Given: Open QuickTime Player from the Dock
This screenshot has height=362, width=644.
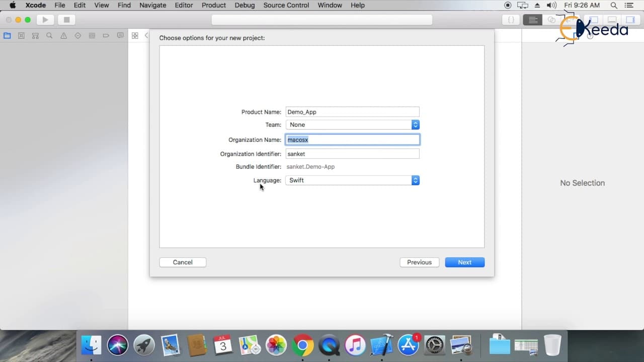Looking at the screenshot, I should [x=329, y=345].
